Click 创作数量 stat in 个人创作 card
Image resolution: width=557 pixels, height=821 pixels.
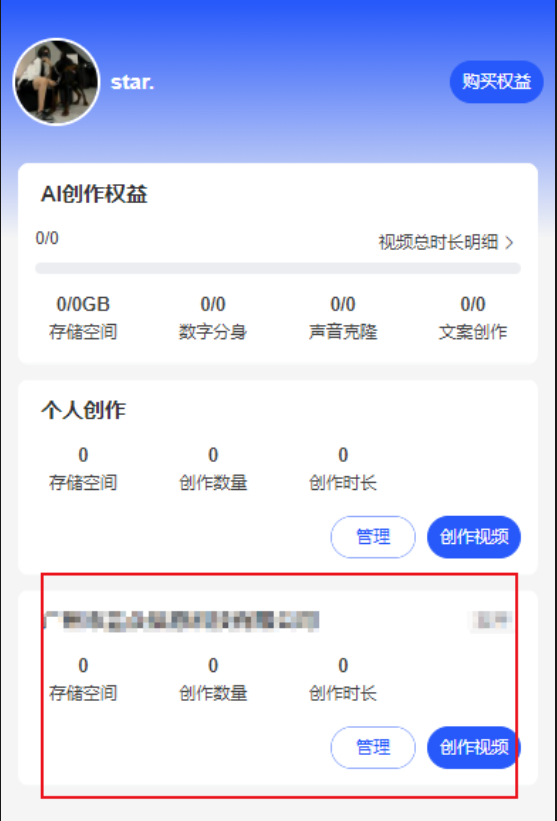(x=213, y=468)
